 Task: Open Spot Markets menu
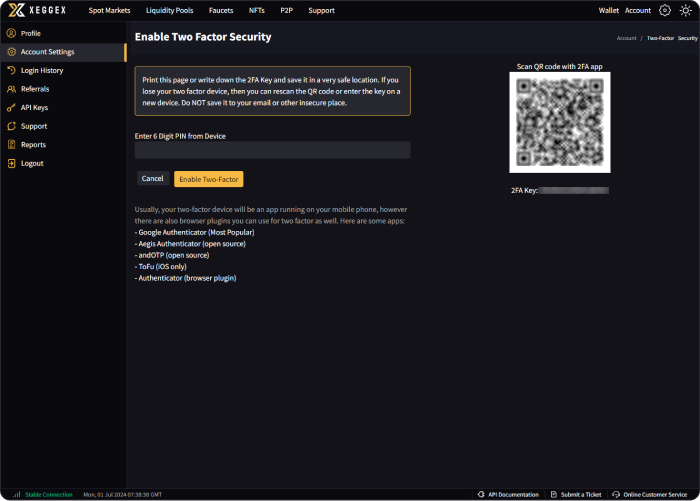pos(109,10)
